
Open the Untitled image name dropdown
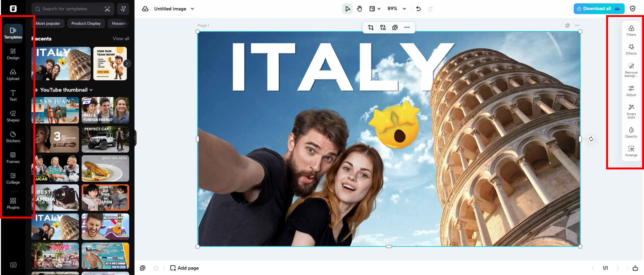[192, 9]
